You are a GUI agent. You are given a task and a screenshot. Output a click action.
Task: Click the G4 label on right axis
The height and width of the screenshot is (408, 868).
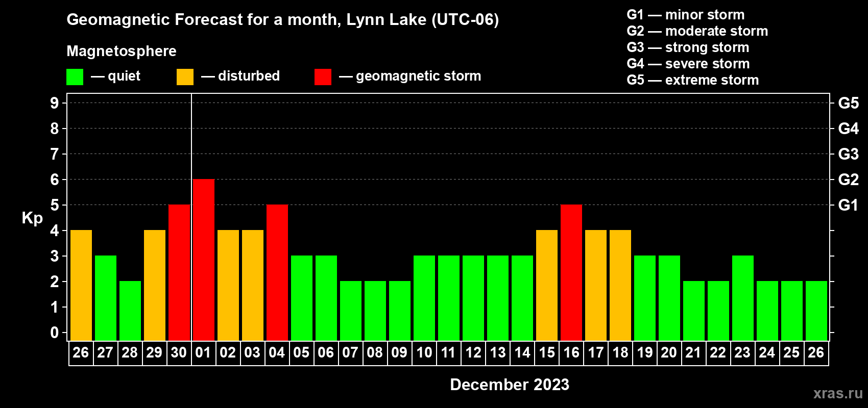(x=849, y=129)
